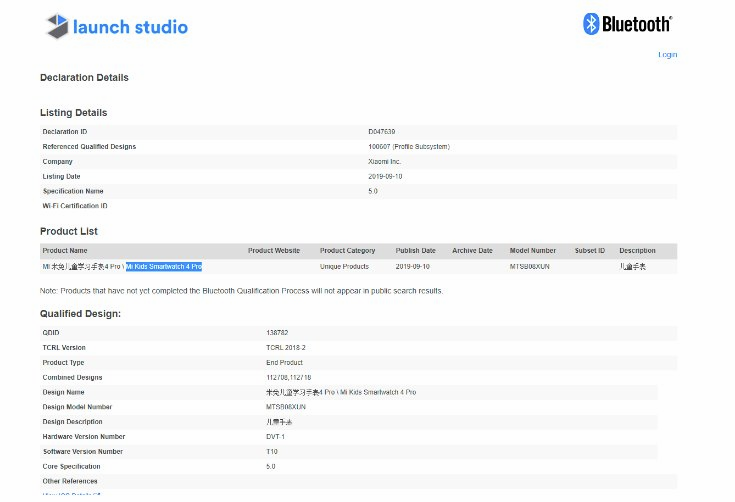Open the View ICS Details link
735x502 pixels.
[72, 495]
